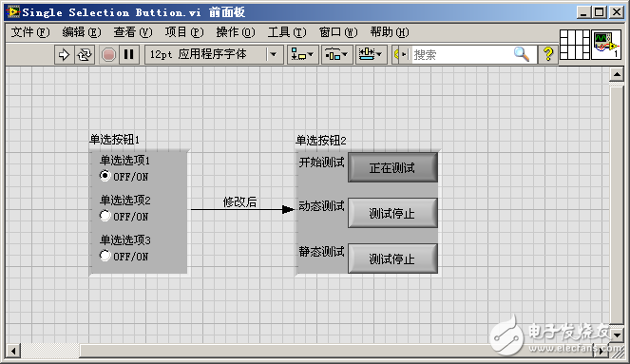This screenshot has width=630, height=364.
Task: Click the magnifier search icon
Action: pyautogui.click(x=522, y=54)
